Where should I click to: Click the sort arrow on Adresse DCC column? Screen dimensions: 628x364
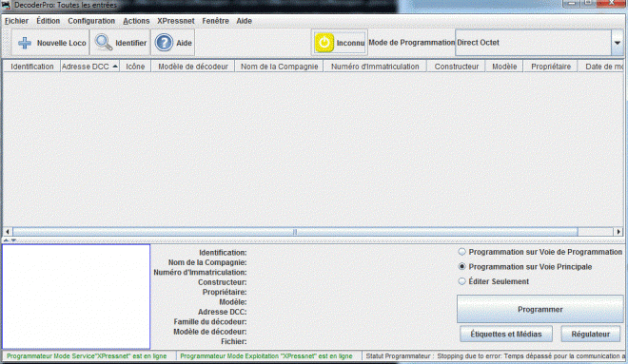tap(115, 67)
